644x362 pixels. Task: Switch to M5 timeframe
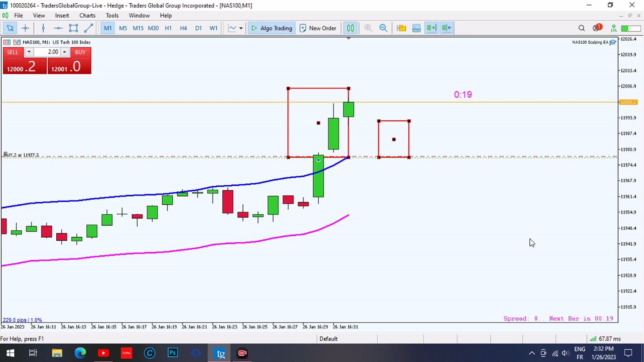pos(123,28)
